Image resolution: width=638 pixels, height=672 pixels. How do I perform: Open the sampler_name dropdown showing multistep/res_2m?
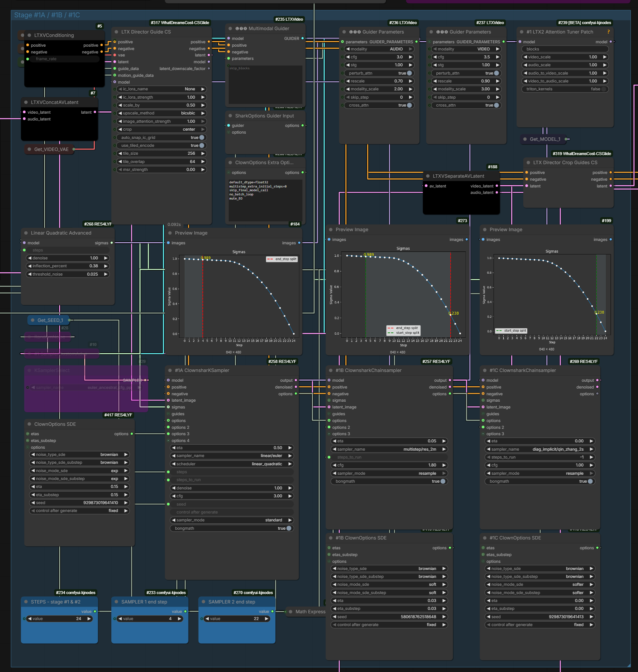point(389,450)
